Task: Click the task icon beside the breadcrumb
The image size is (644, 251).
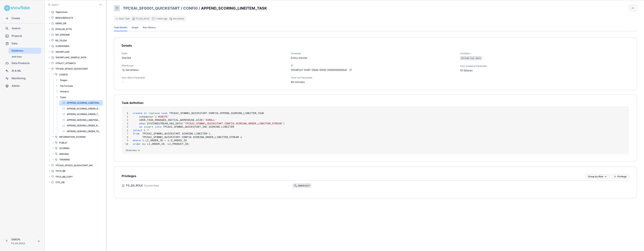Action: (x=117, y=8)
